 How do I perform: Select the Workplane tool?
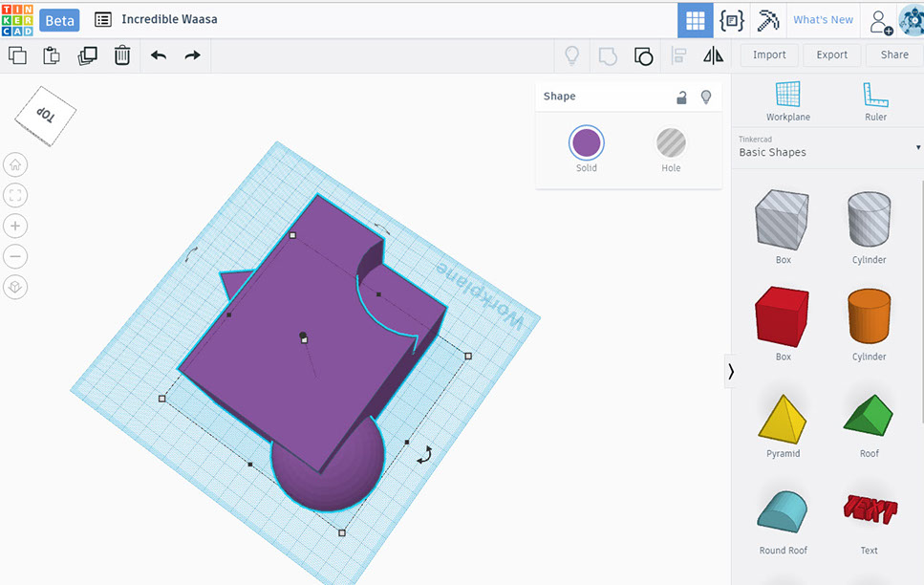point(788,101)
